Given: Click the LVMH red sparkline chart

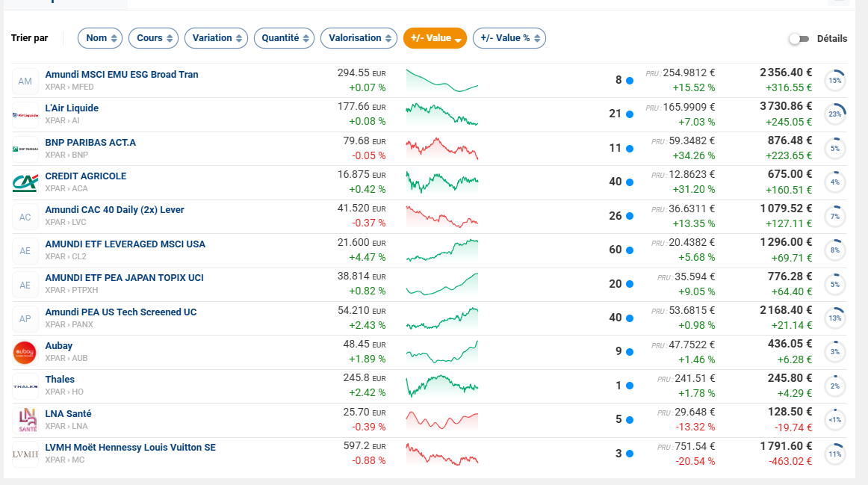Looking at the screenshot, I should click(x=441, y=454).
